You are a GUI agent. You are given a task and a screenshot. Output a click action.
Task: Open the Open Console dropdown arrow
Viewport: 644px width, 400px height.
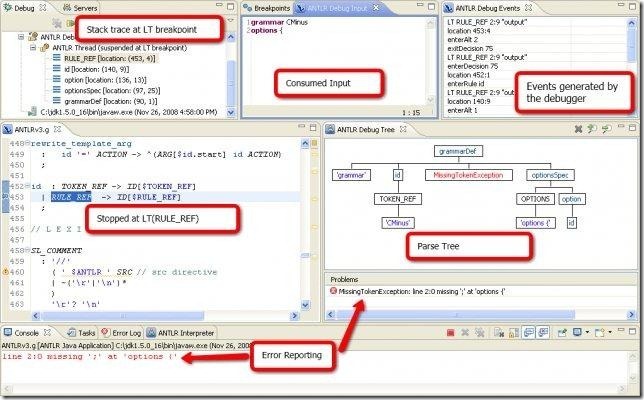[x=610, y=332]
